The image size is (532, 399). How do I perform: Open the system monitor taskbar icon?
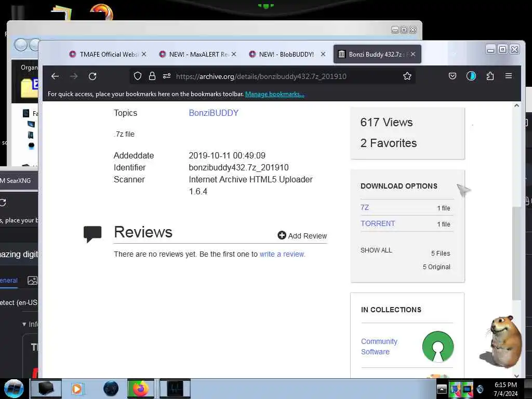pos(175,389)
